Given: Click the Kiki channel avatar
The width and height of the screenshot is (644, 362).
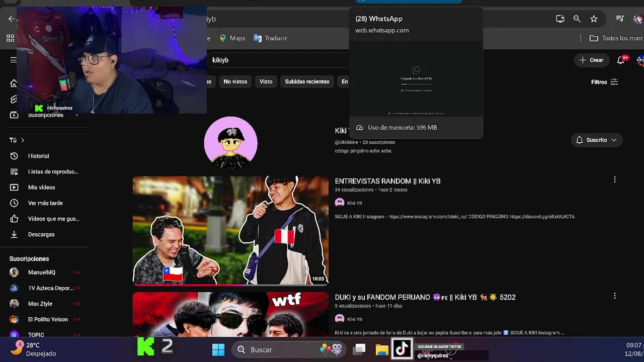Looking at the screenshot, I should [x=230, y=143].
